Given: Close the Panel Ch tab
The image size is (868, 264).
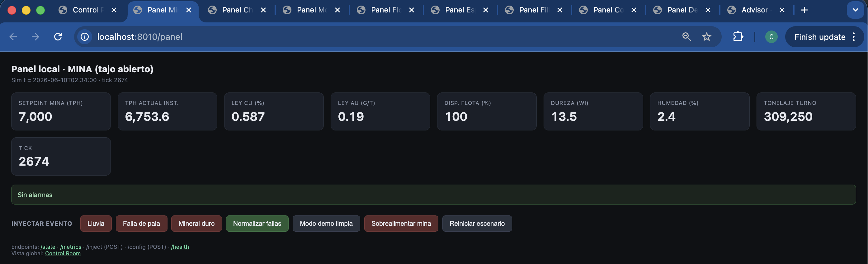Looking at the screenshot, I should (x=263, y=10).
